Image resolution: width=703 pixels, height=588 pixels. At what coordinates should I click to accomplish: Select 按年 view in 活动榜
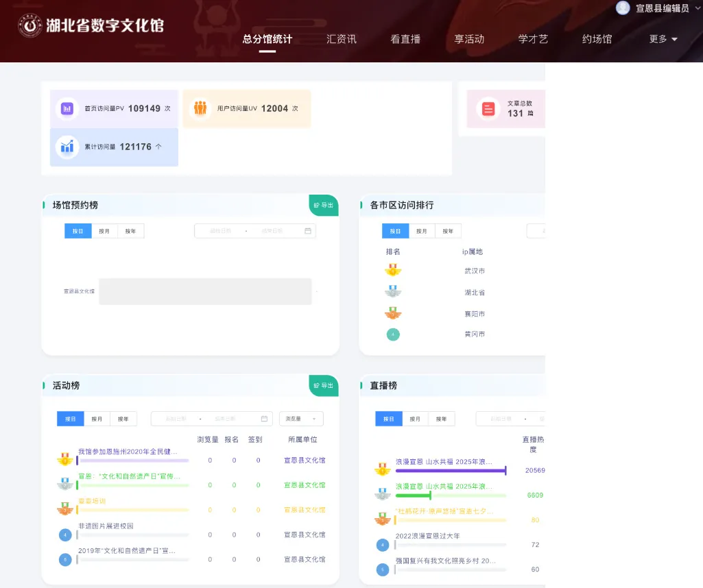click(123, 418)
